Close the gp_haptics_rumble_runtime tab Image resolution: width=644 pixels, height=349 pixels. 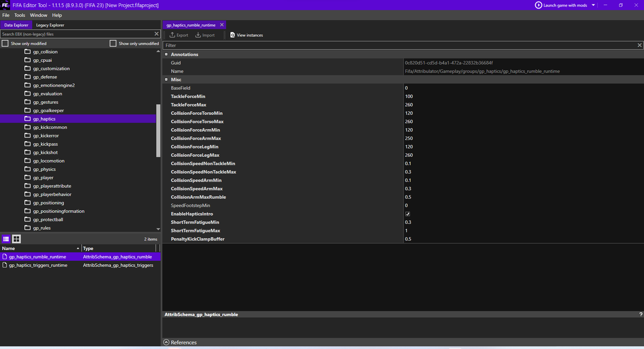point(222,25)
